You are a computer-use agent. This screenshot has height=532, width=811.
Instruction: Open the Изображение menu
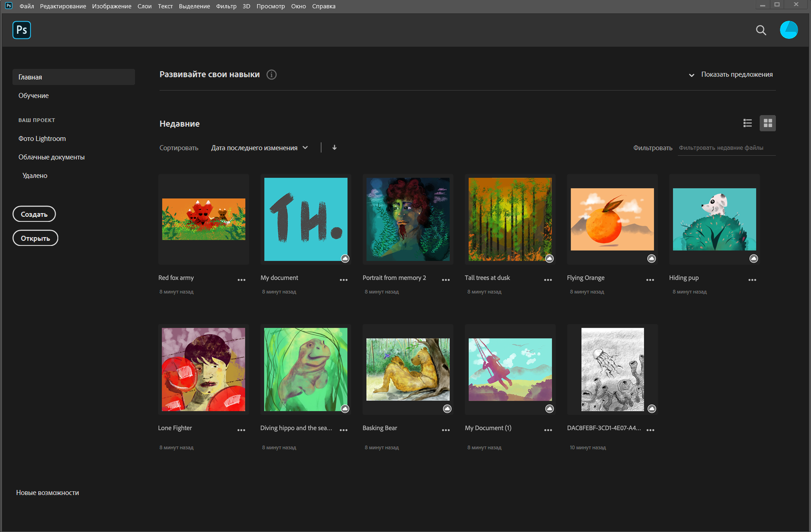tap(111, 6)
